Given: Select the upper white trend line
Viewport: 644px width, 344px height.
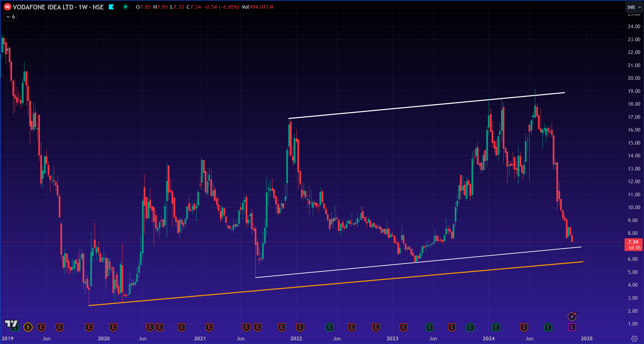Looking at the screenshot, I should (426, 105).
